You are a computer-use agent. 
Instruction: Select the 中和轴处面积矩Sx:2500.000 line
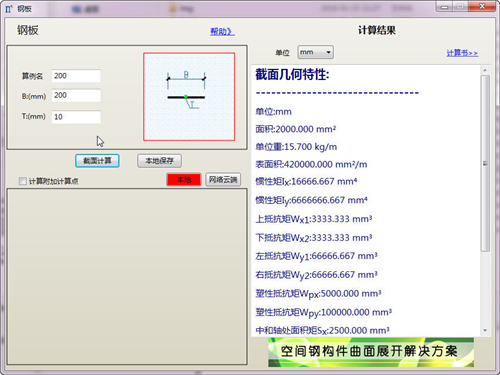point(322,330)
